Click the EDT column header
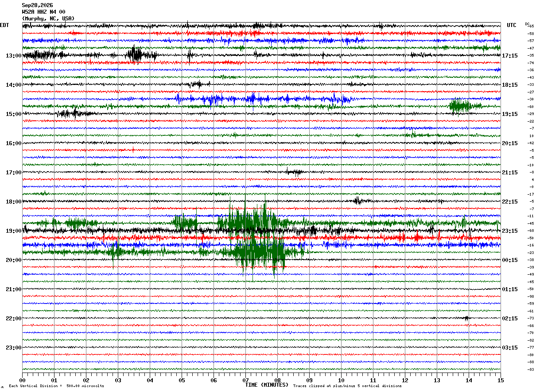Image resolution: width=536 pixels, height=392 pixels. 4,25
